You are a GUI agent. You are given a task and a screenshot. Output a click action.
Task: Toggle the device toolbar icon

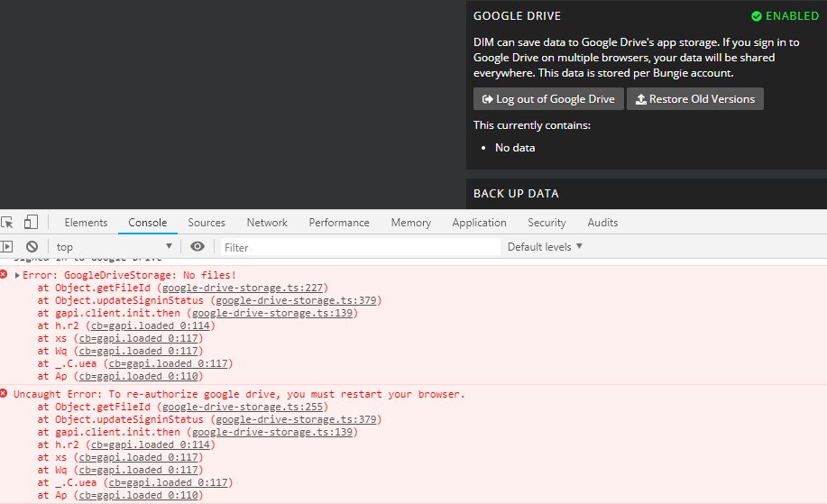[x=32, y=222]
